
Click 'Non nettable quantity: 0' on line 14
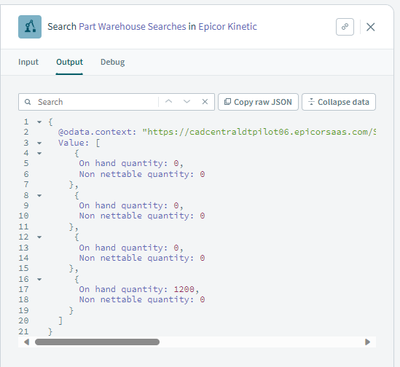(142, 258)
